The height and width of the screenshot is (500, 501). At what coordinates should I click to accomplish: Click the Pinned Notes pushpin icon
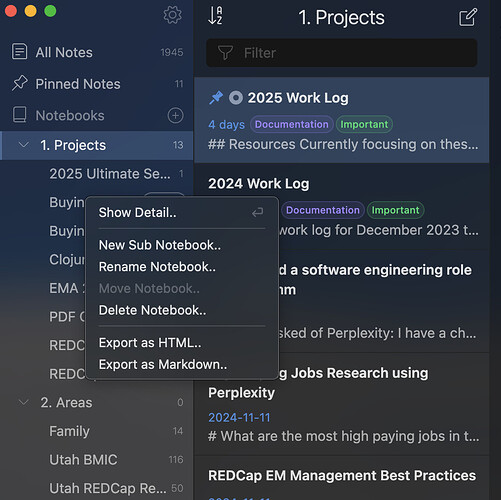pyautogui.click(x=19, y=83)
